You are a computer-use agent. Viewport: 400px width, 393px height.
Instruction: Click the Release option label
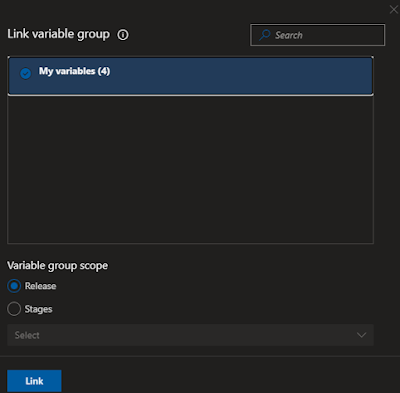tap(40, 286)
